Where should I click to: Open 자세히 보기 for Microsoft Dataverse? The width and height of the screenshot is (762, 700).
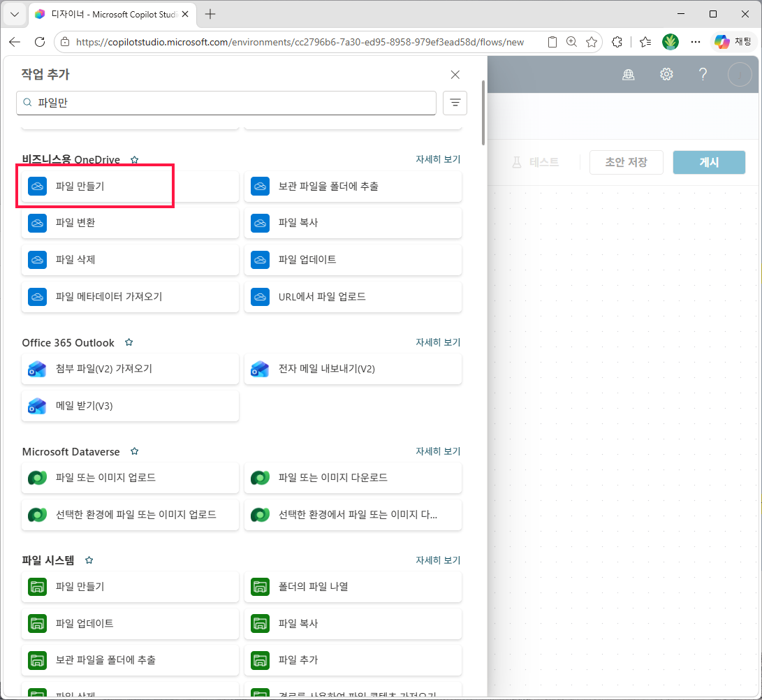tap(438, 451)
